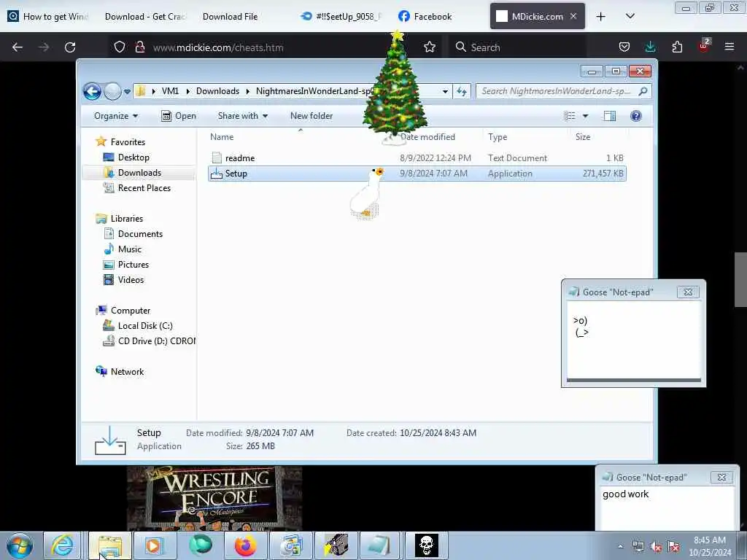Show the preview pane
Viewport: 747px width, 560px height.
(609, 116)
